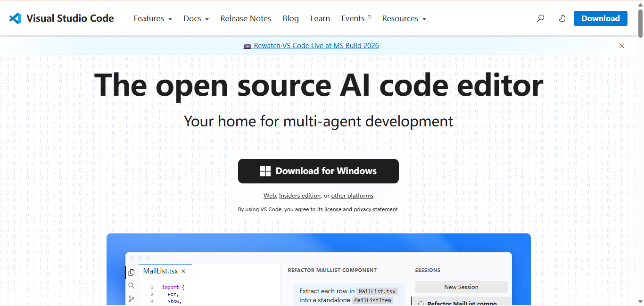The width and height of the screenshot is (644, 306).
Task: Expand the Docs dropdown menu
Action: (196, 18)
